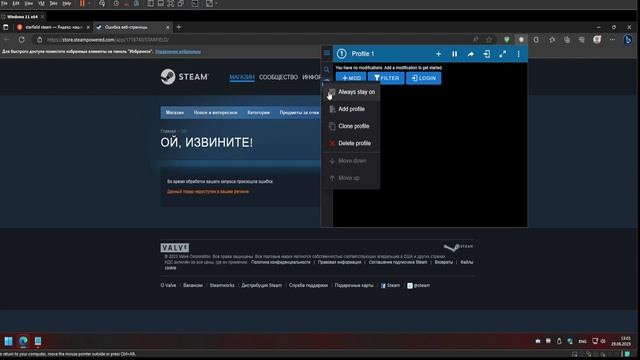Click the Магазин store submenu item
640x360 pixels.
(175, 113)
